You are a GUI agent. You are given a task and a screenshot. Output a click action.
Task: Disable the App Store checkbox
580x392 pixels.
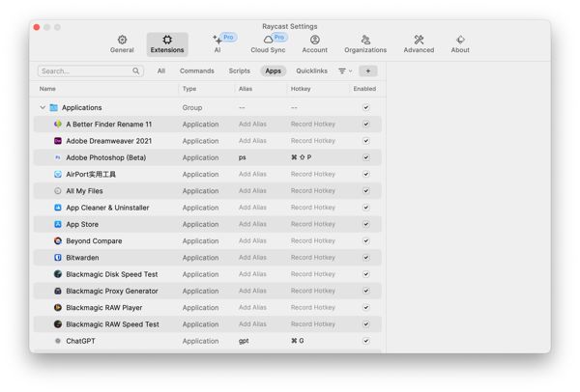coord(365,224)
